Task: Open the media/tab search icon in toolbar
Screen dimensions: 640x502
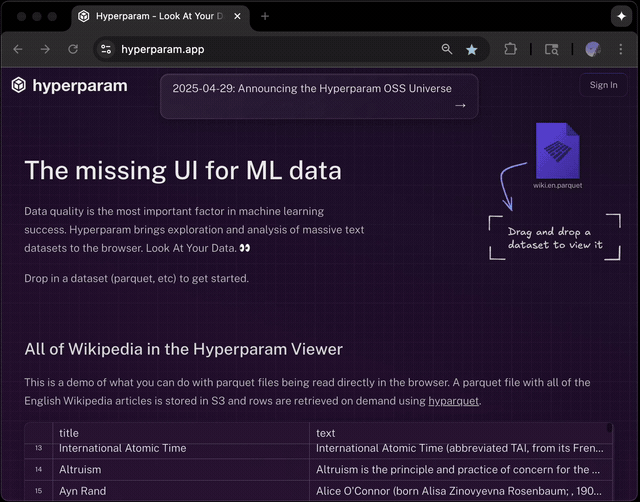Action: [x=551, y=49]
